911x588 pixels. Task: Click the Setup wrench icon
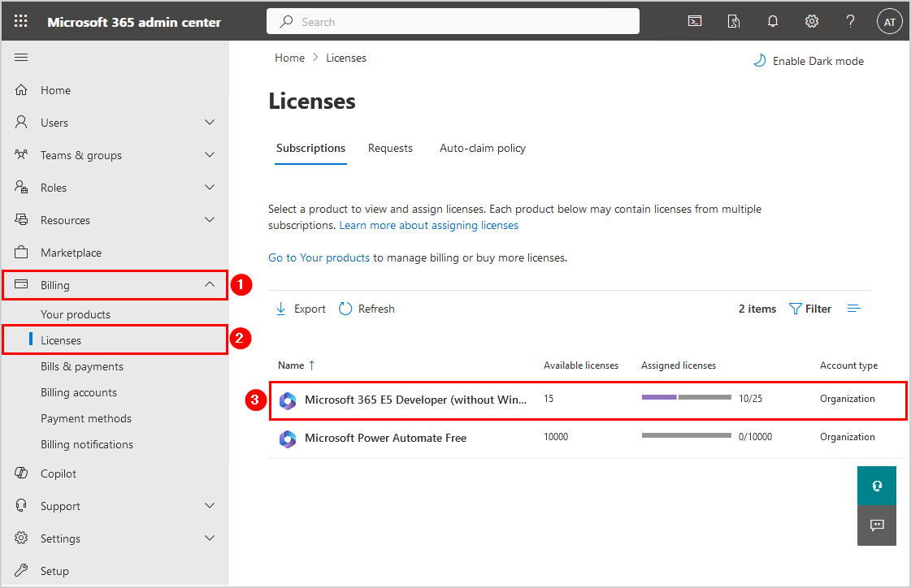point(21,571)
